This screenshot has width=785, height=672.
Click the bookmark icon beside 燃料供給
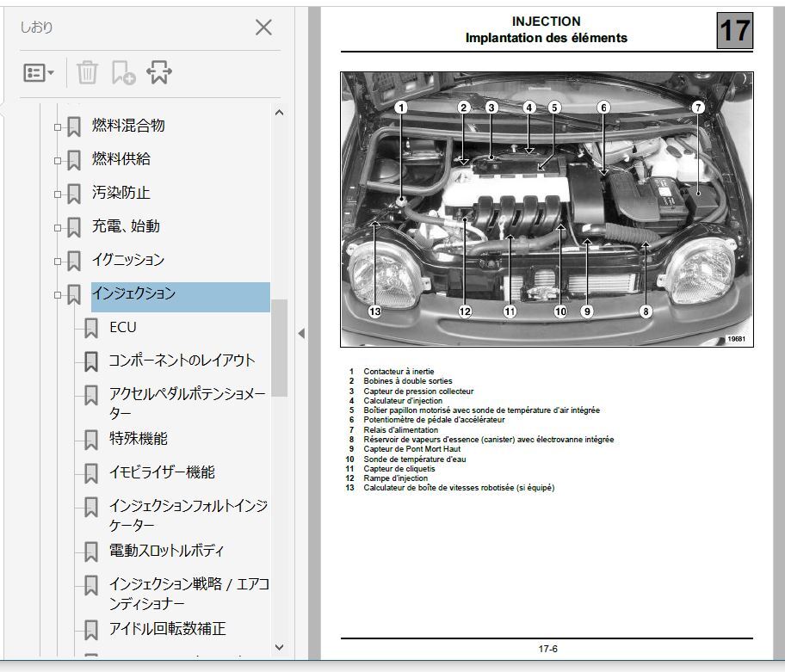(74, 161)
